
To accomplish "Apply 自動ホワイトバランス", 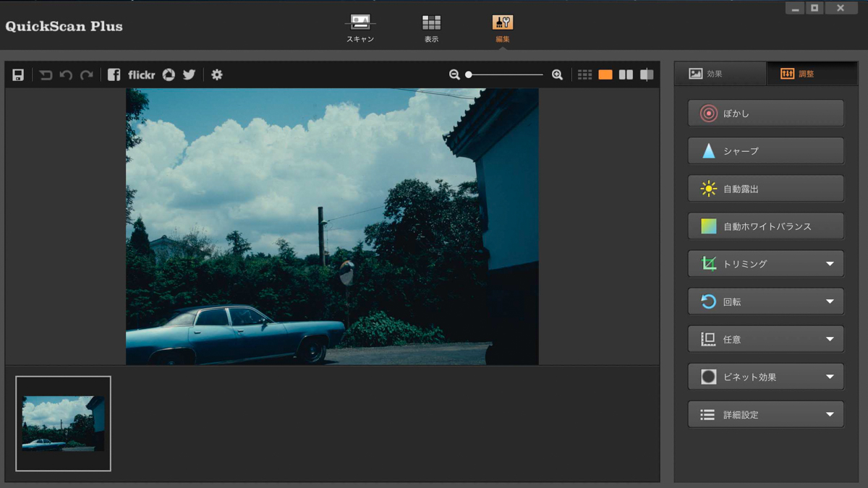I will tap(766, 226).
